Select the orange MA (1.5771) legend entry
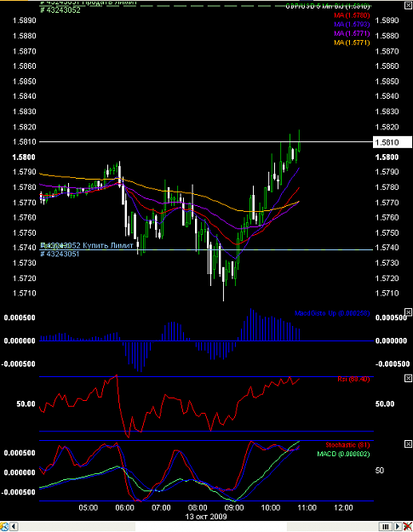 [352, 43]
